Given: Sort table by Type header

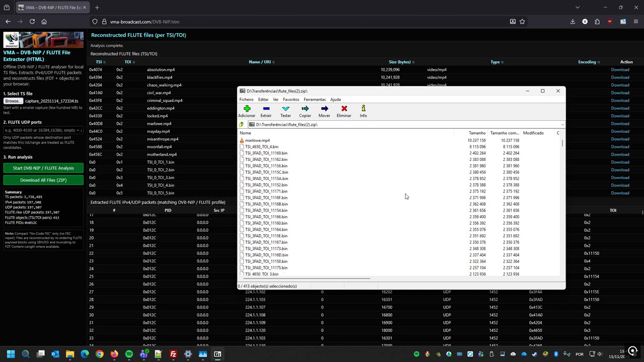Looking at the screenshot, I should click(497, 62).
